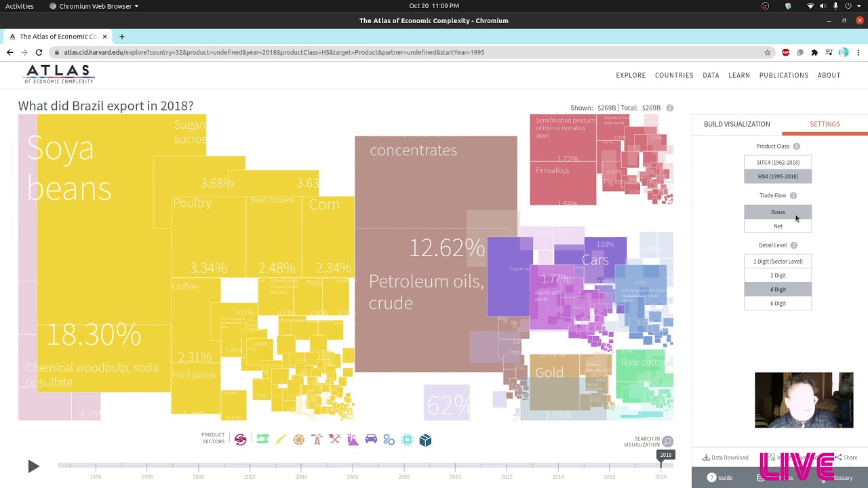The image size is (868, 488).
Task: Toggle the Stone gem sector icon
Action: click(x=299, y=440)
